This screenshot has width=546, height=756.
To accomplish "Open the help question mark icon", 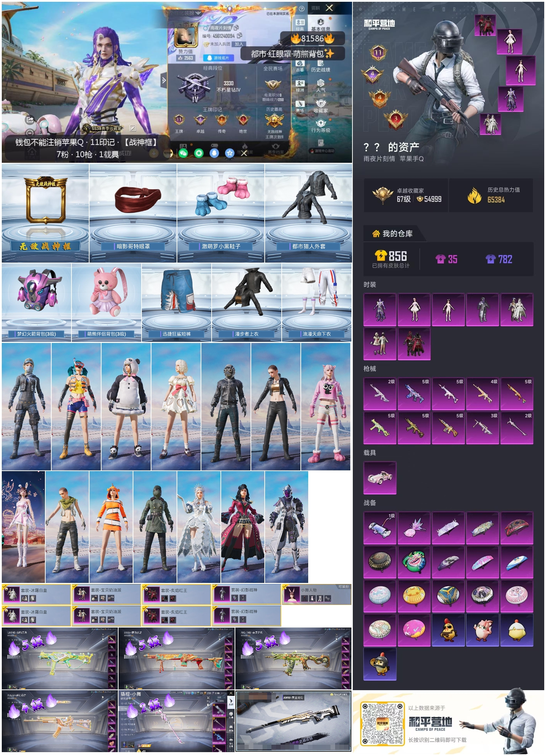I will point(301,9).
